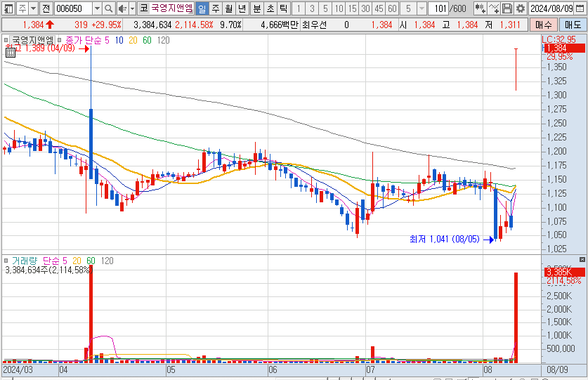The width and height of the screenshot is (588, 380).
Task: Click the speaker sound icon
Action: pyautogui.click(x=122, y=8)
